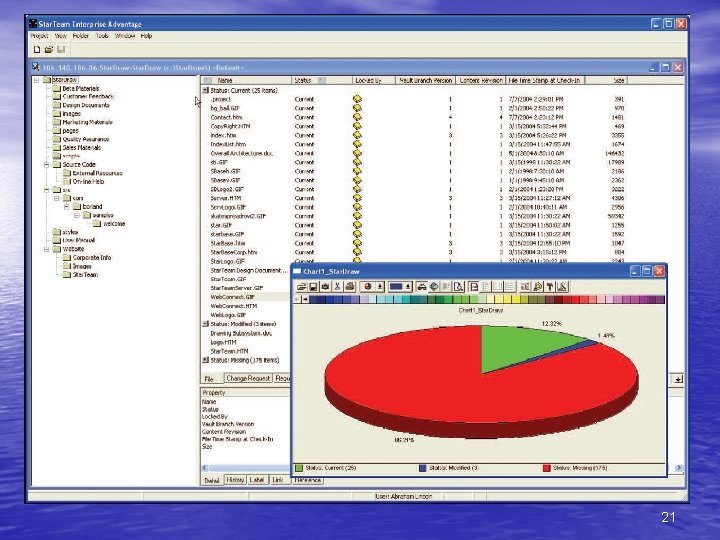This screenshot has height=540, width=720.
Task: Collapse the samples folder node
Action: pyautogui.click(x=77, y=215)
